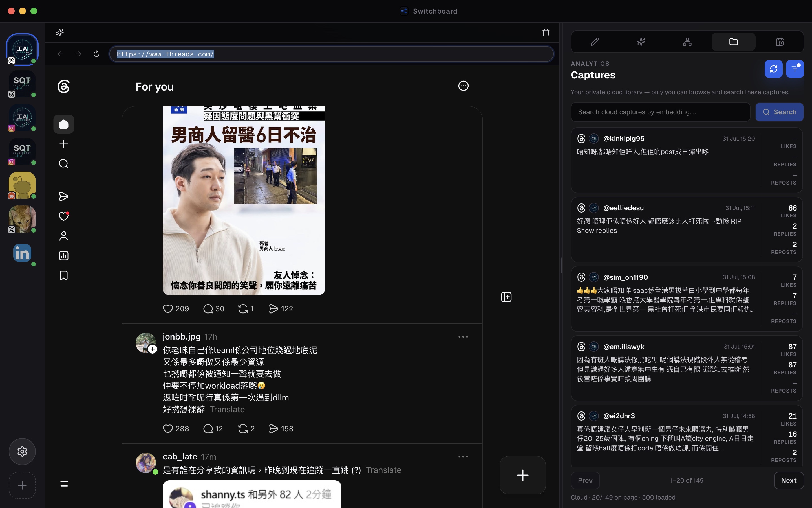The width and height of the screenshot is (812, 508).
Task: Select the Threads Home feed icon
Action: pyautogui.click(x=63, y=124)
